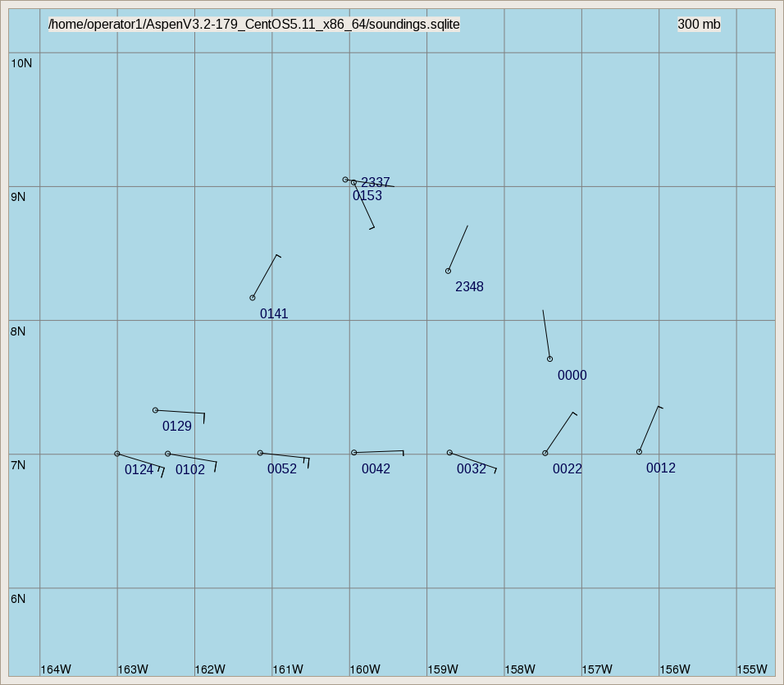Screen dimensions: 784x685
Task: Click the 2348 time label text
Action: pyautogui.click(x=470, y=287)
